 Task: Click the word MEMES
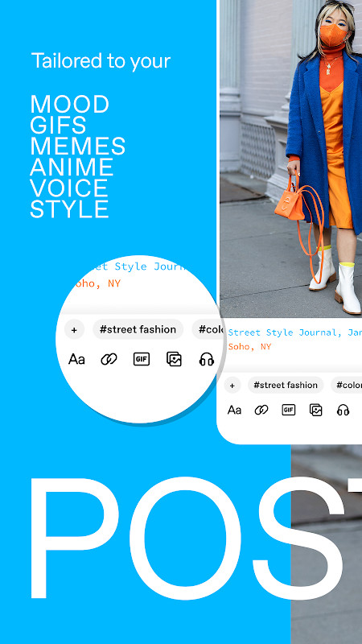click(77, 147)
